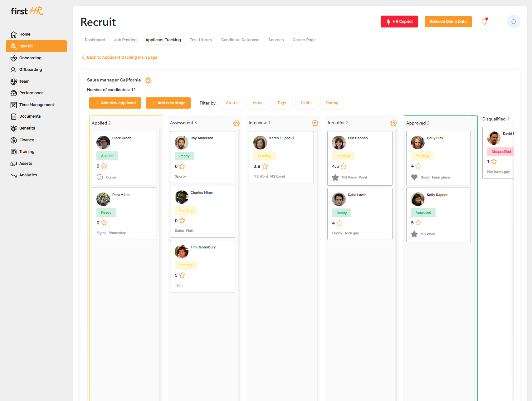The width and height of the screenshot is (532, 401).
Task: Open notifications bell
Action: (485, 21)
